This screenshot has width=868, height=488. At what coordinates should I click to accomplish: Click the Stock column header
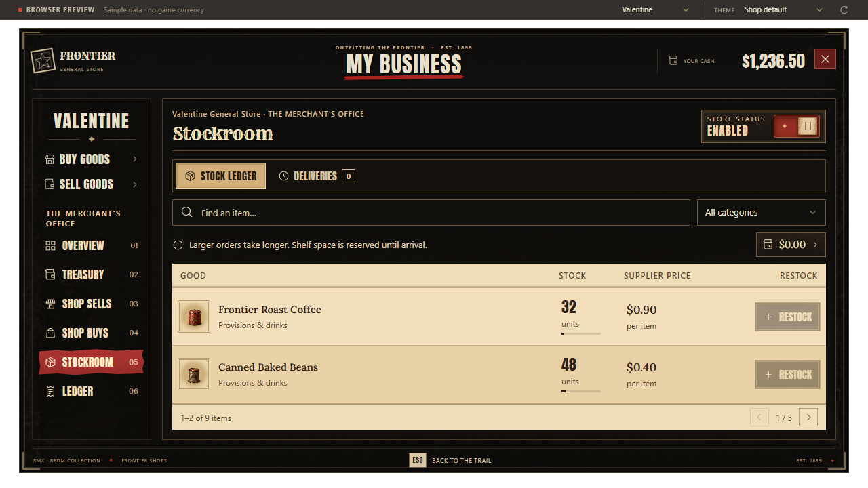[572, 276]
